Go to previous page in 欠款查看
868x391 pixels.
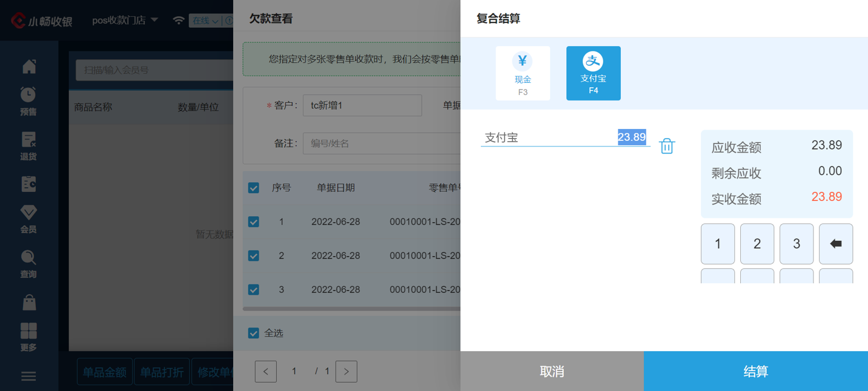266,371
